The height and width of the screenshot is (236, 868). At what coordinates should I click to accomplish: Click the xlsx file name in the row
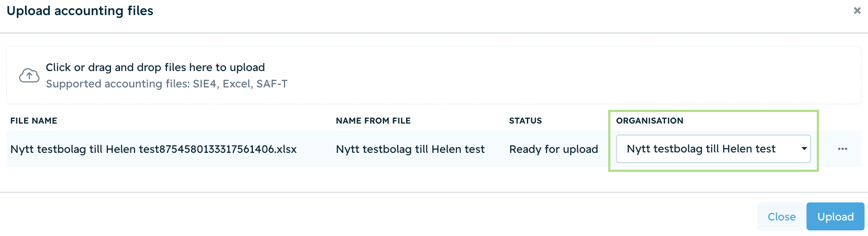tap(154, 149)
